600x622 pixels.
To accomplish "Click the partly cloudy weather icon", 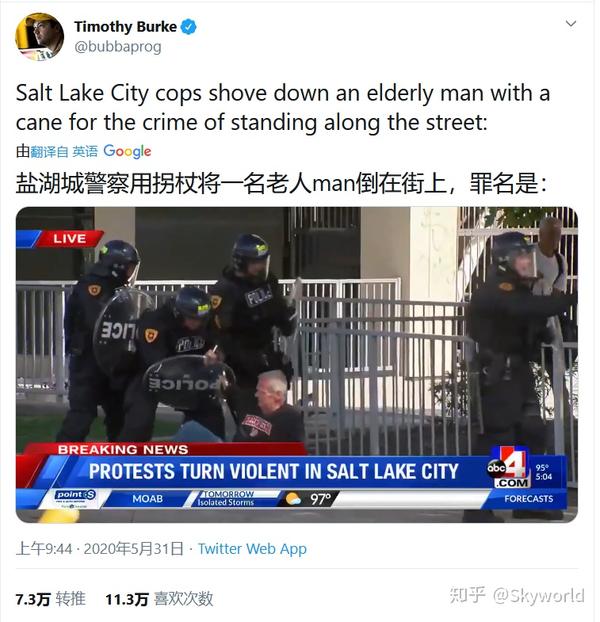I will 293,499.
